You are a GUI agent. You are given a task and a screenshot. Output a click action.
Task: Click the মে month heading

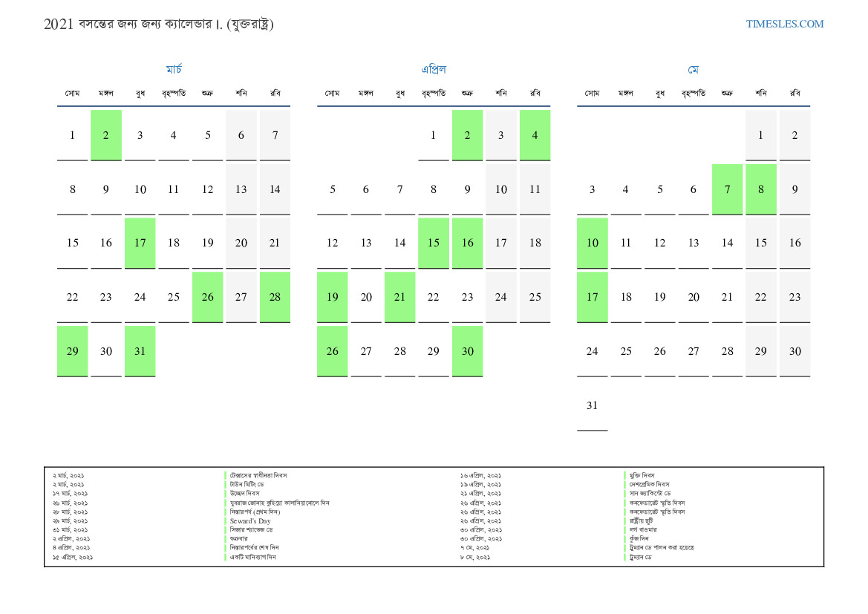693,70
